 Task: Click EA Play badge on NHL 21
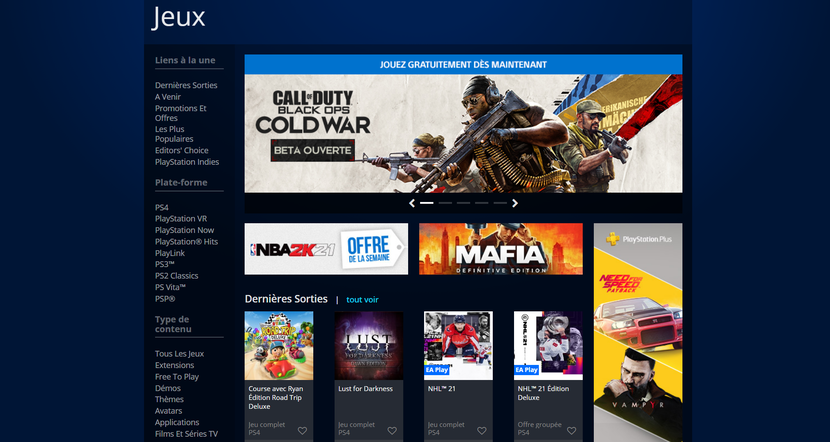tap(439, 369)
